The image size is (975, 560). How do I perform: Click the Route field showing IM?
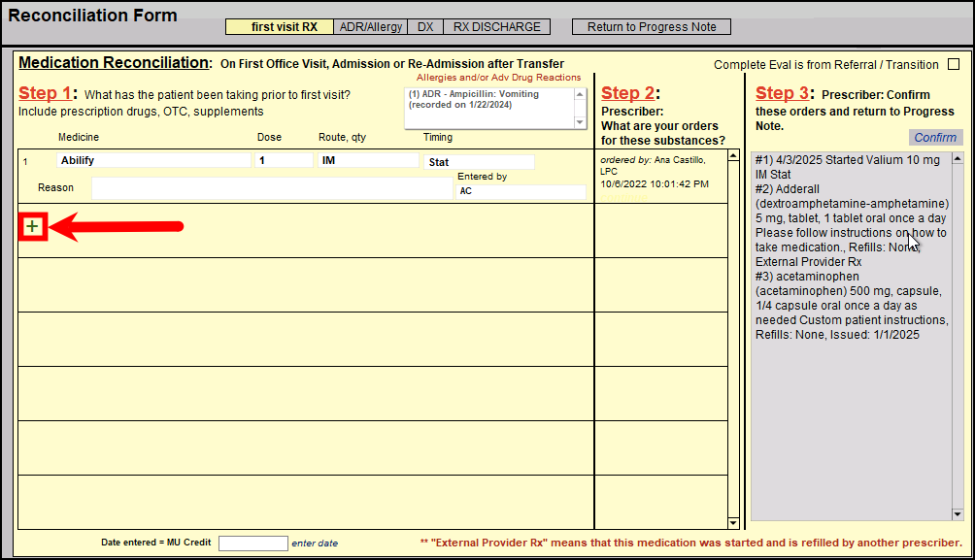tap(367, 161)
